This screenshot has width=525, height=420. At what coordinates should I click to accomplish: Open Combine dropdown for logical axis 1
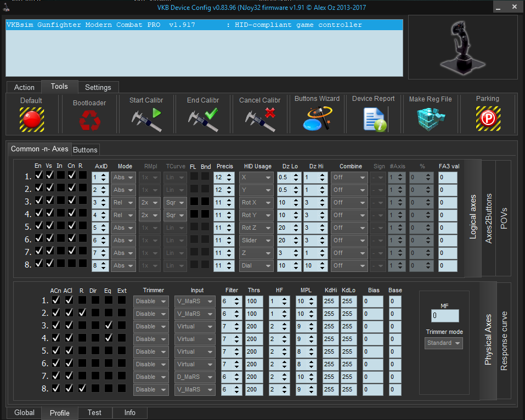click(349, 177)
